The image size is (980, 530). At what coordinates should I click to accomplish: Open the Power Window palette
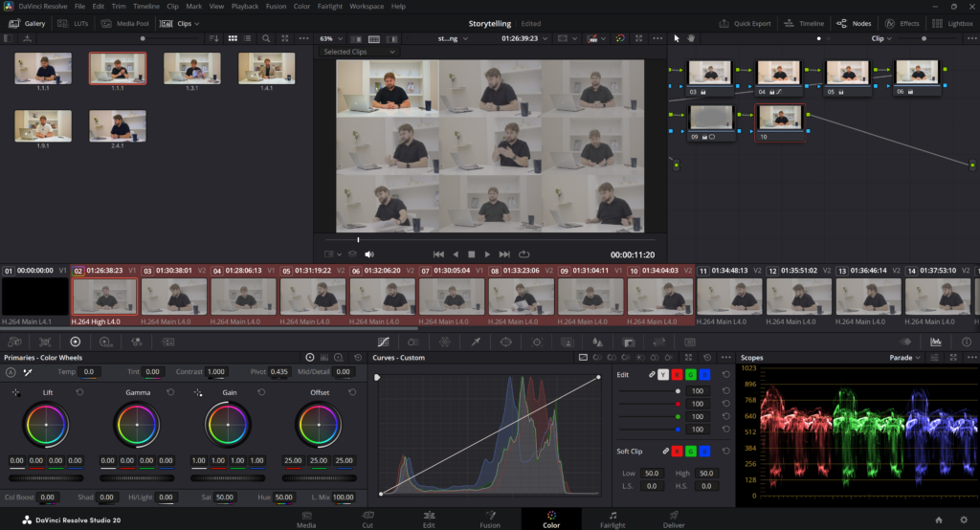[506, 342]
